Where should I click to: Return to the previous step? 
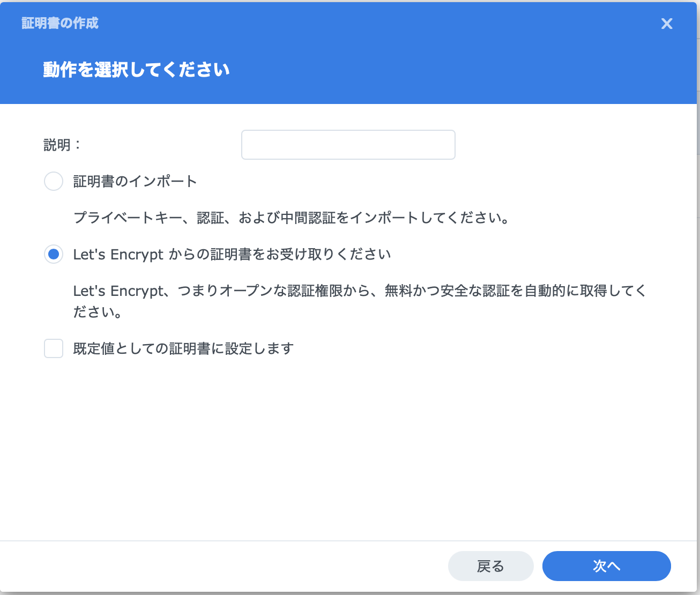point(491,566)
